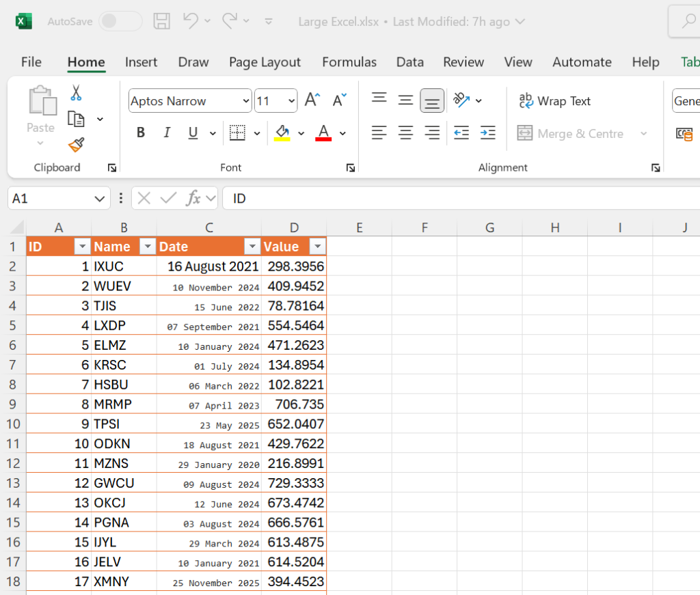The image size is (700, 595).
Task: Select column E header
Action: click(x=360, y=227)
